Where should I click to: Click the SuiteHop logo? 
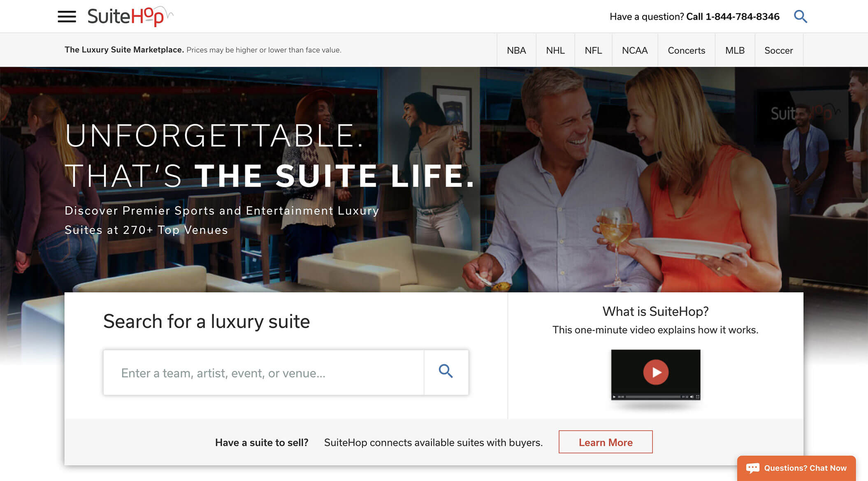coord(130,16)
